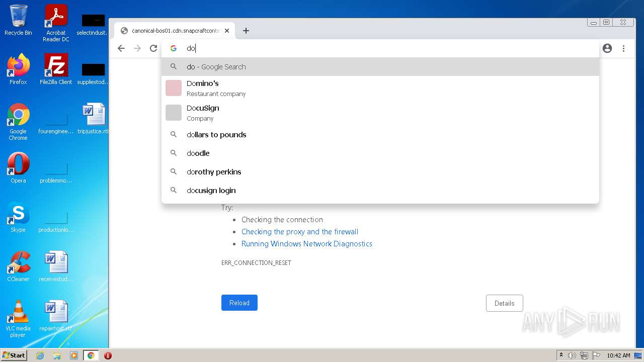
Task: Select 'dollars to pounds' suggestion
Action: coord(380,135)
